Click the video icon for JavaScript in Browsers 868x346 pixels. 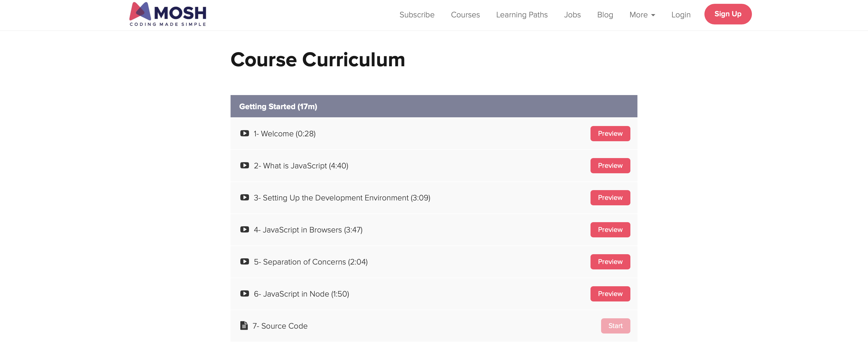coord(244,230)
